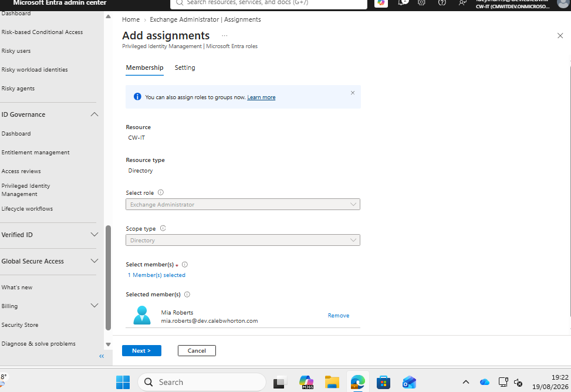Collapse the sidebar with double chevron
This screenshot has height=392, width=571.
tap(102, 356)
